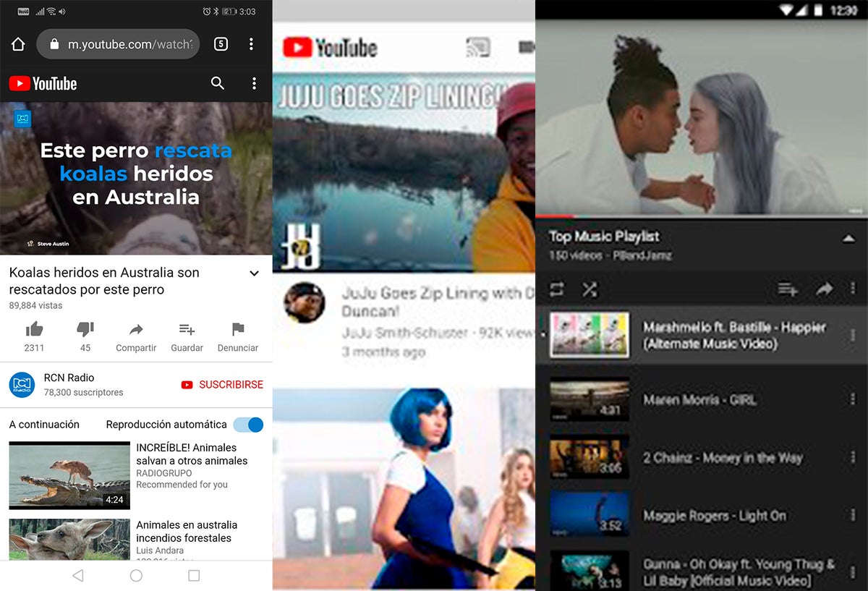The image size is (868, 591).
Task: Open the cast to device icon
Action: tap(478, 48)
